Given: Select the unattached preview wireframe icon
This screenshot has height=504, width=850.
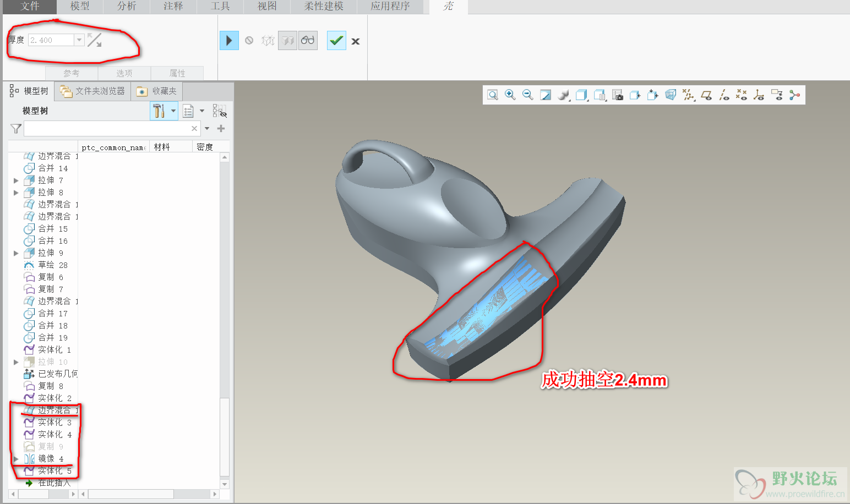Looking at the screenshot, I should point(268,41).
